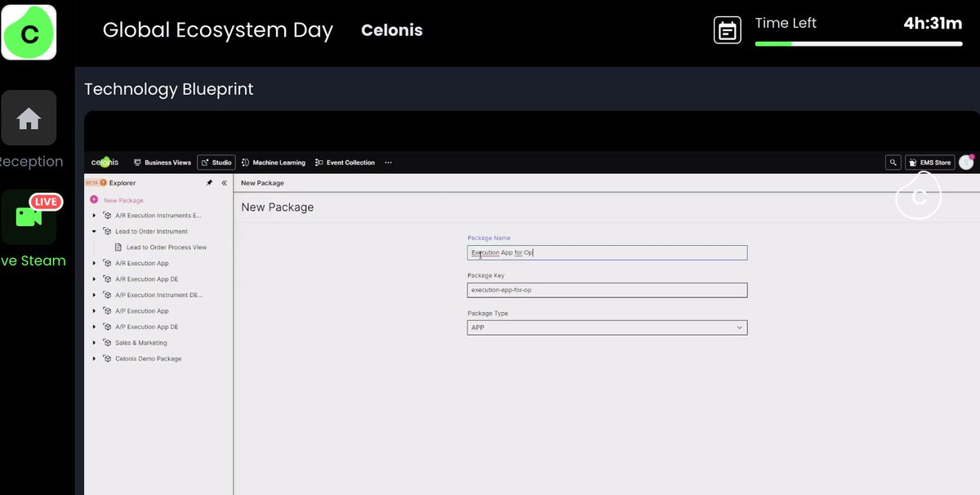980x495 pixels.
Task: Check the Time Left progress bar
Action: pos(858,42)
